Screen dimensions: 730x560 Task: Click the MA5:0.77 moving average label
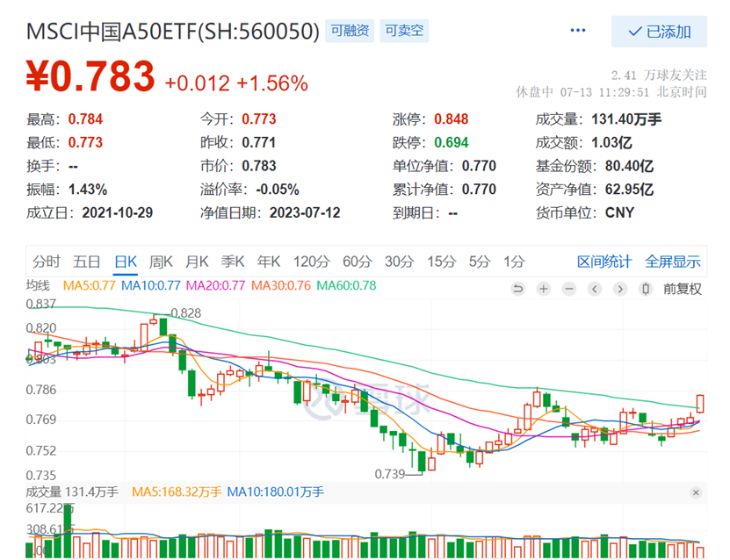[89, 285]
